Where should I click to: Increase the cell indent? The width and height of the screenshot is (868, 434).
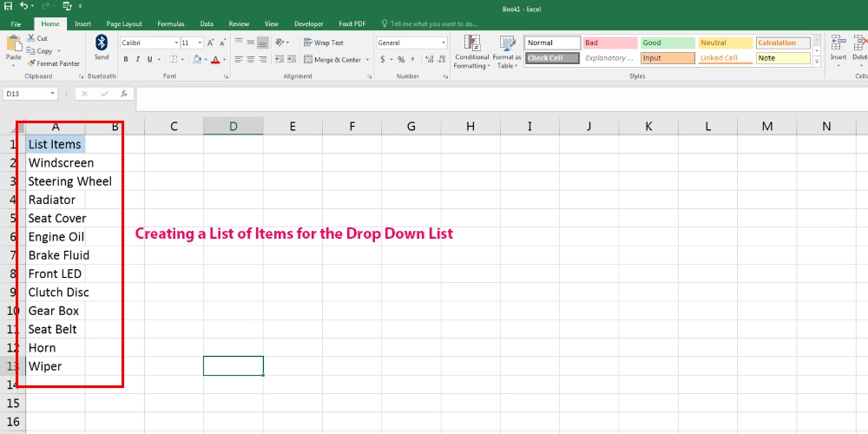(x=291, y=59)
